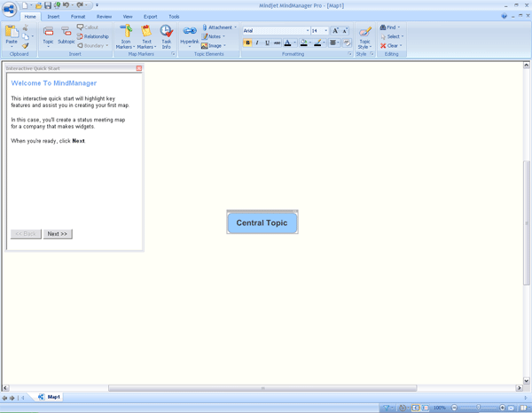Open the Task Info panel

(167, 36)
